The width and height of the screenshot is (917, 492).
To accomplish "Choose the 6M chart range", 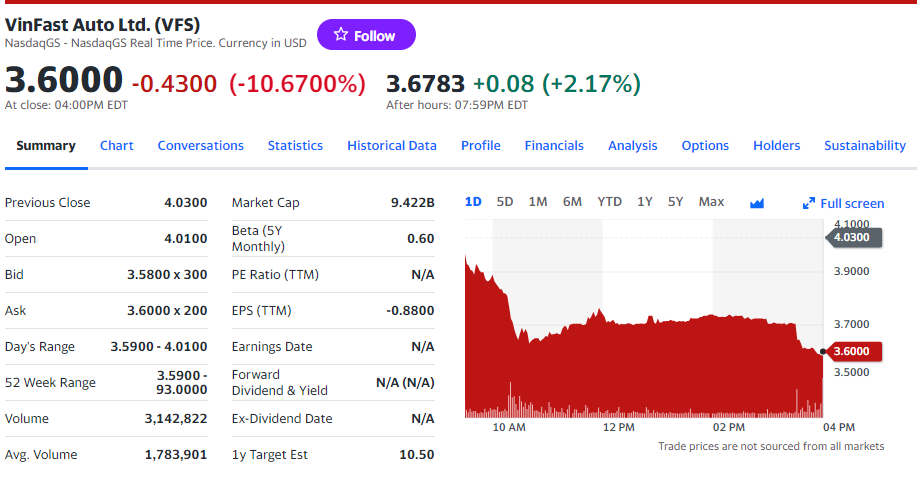I will (572, 201).
